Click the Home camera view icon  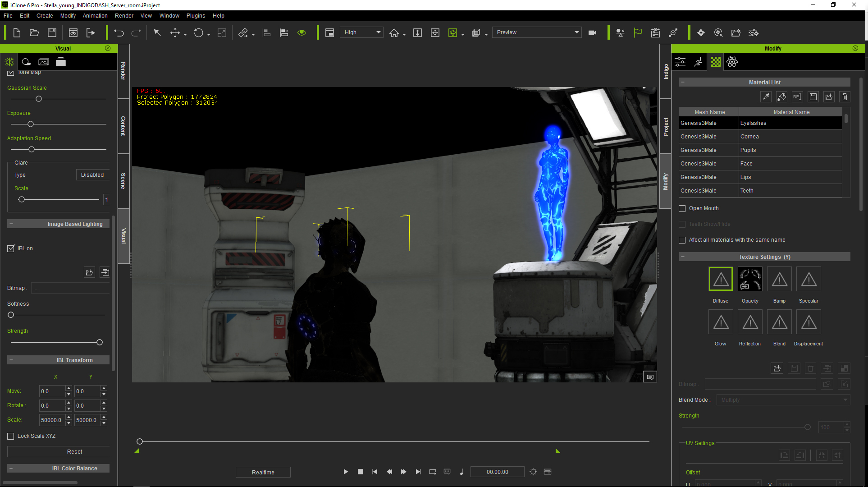coord(394,32)
